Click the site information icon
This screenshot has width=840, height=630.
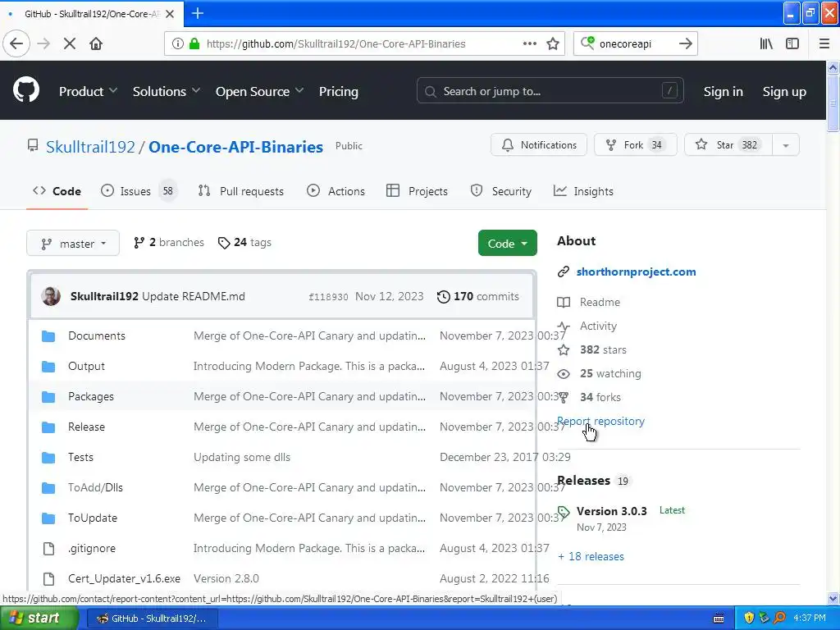point(177,44)
